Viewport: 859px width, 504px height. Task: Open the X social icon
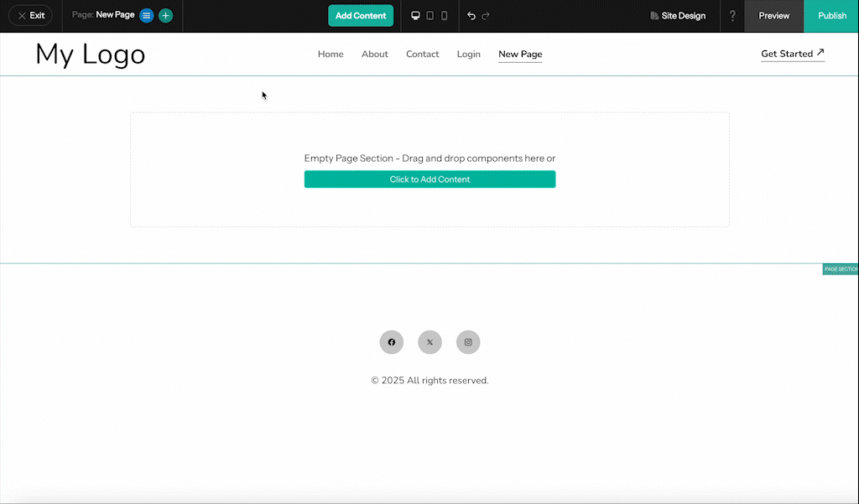click(x=429, y=342)
